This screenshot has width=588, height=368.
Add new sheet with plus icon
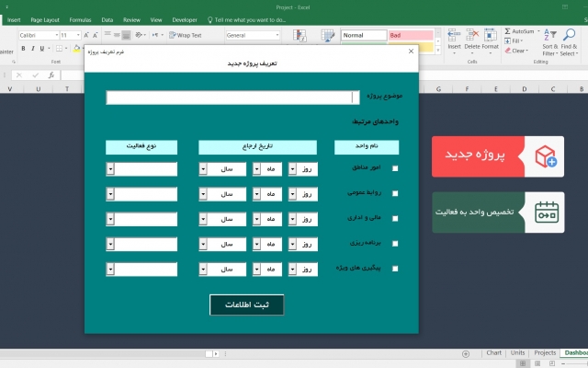click(466, 353)
